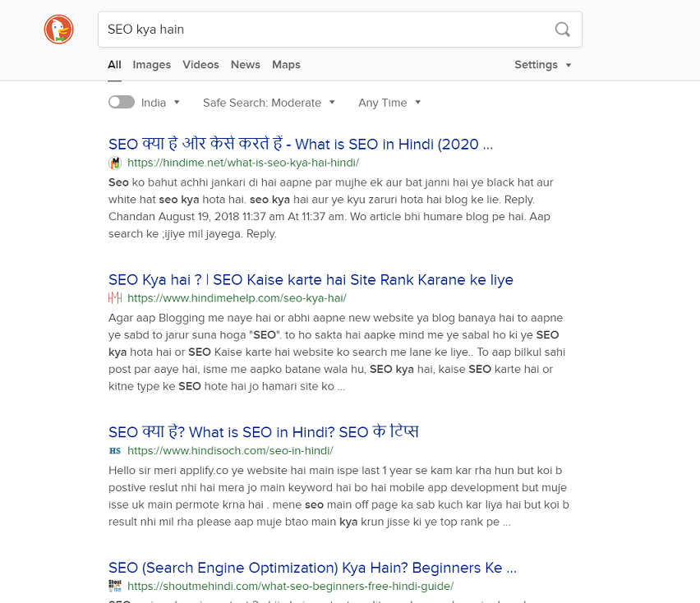Screen dimensions: 700x603
Task: Click the magnifying glass search icon
Action: tap(562, 30)
